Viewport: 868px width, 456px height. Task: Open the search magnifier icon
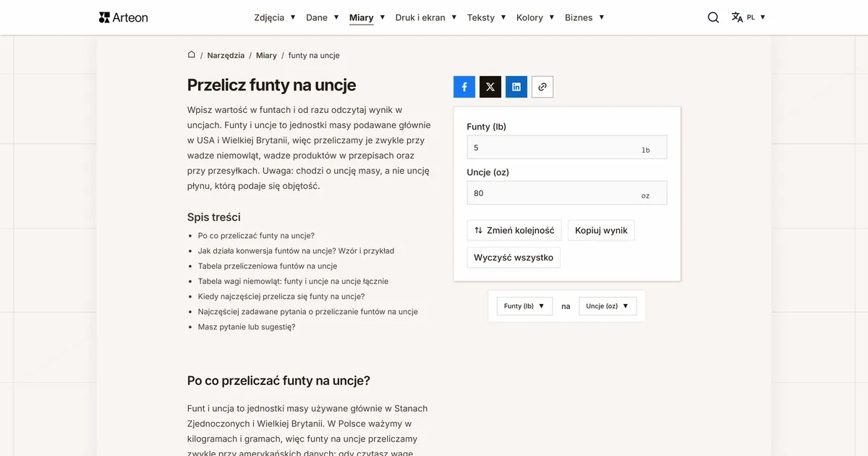pyautogui.click(x=713, y=17)
